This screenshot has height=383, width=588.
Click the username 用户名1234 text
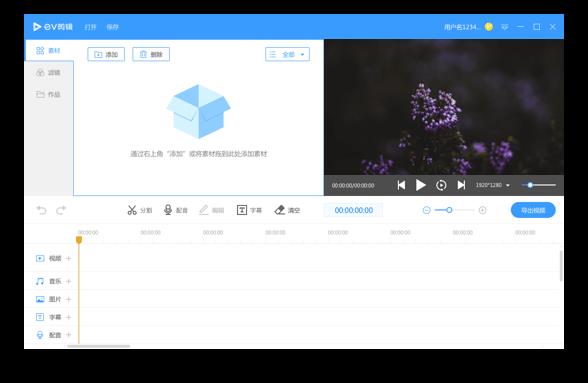462,27
